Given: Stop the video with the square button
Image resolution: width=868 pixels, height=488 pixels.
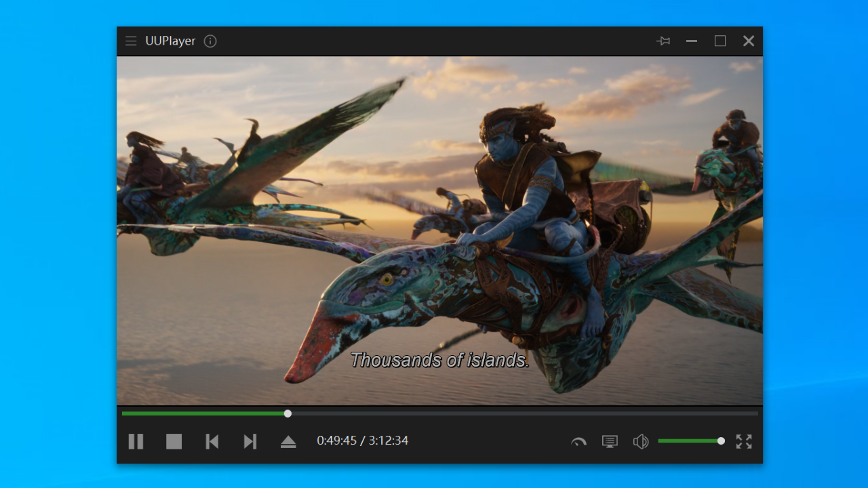Looking at the screenshot, I should click(x=174, y=441).
